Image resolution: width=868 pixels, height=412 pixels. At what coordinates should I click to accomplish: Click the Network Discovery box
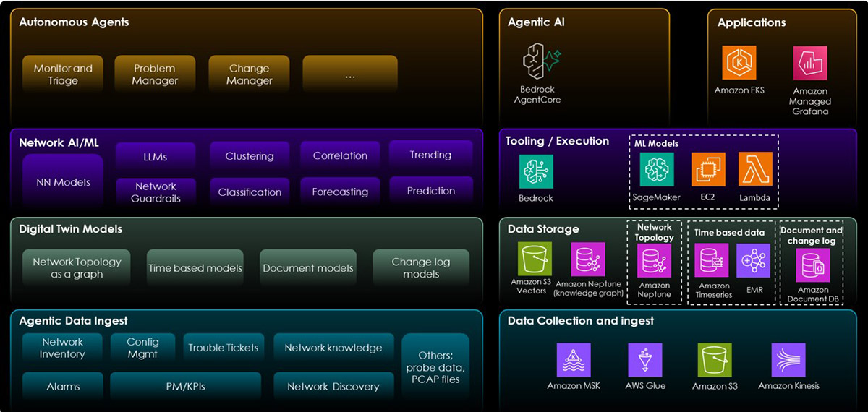[333, 387]
